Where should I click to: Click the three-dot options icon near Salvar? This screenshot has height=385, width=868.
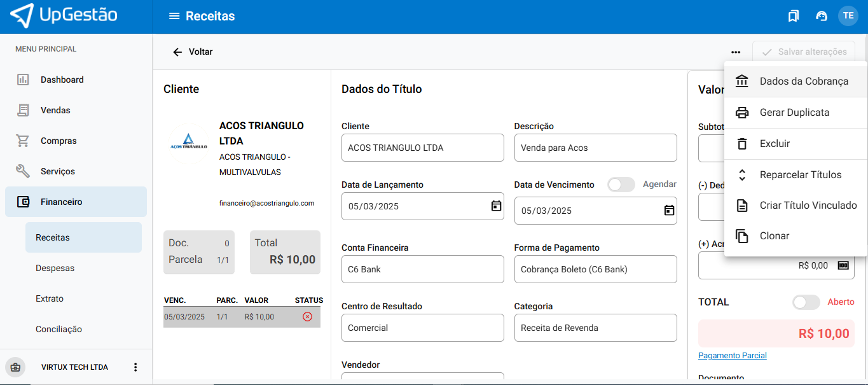click(736, 52)
